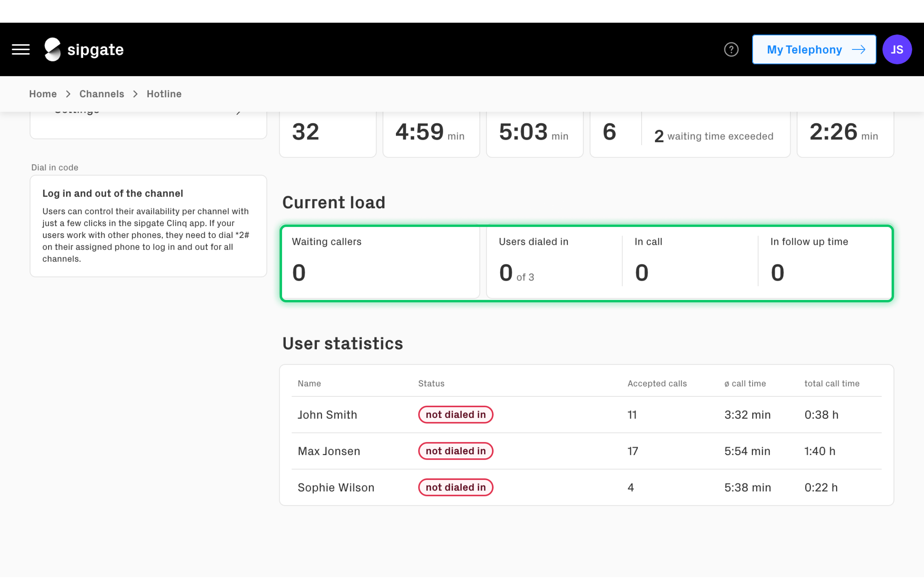Open the help question mark icon
This screenshot has height=582, width=924.
click(x=731, y=49)
